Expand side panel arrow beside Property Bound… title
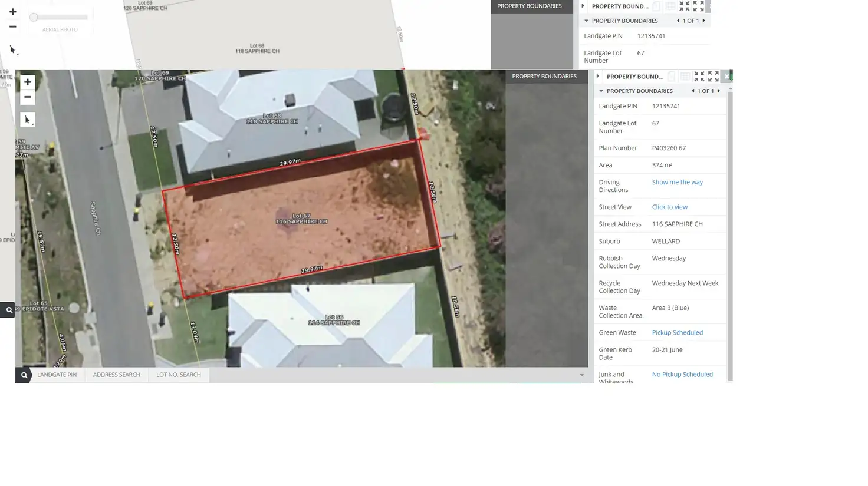The image size is (868, 486). [x=598, y=77]
